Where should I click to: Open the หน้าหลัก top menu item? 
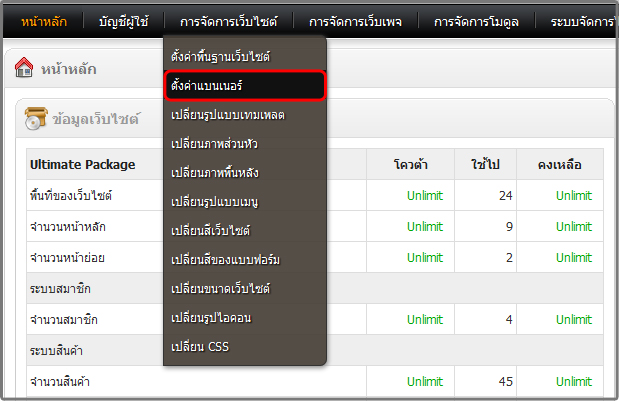44,21
